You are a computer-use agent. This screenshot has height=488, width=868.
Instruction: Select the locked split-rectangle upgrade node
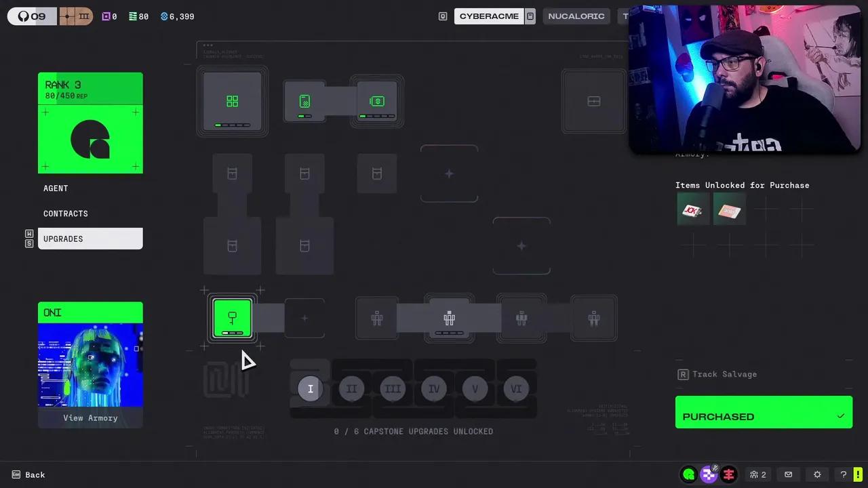point(593,101)
